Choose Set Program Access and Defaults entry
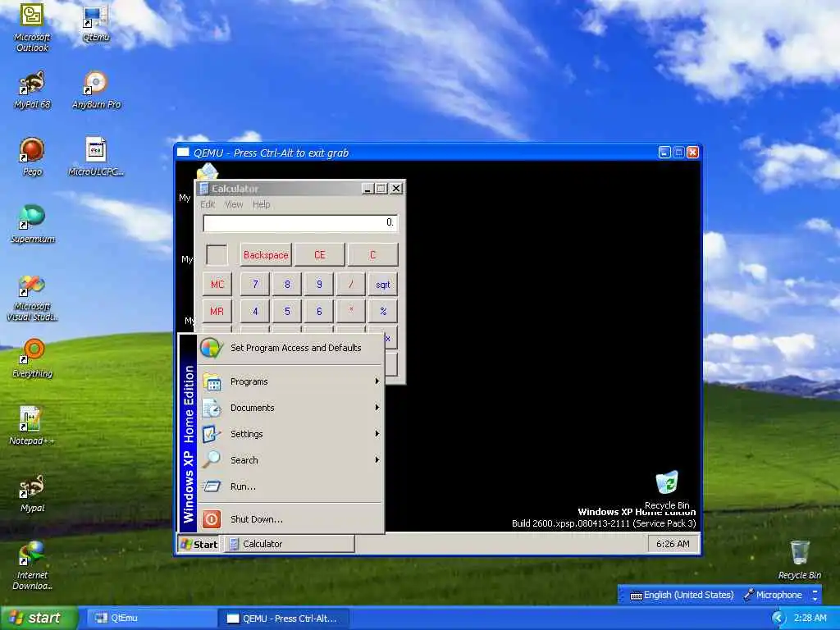Viewport: 840px width, 630px height. point(291,348)
